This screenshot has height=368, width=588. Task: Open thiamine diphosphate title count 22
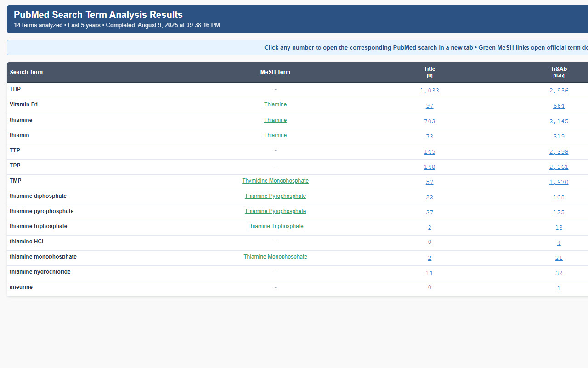[430, 197]
